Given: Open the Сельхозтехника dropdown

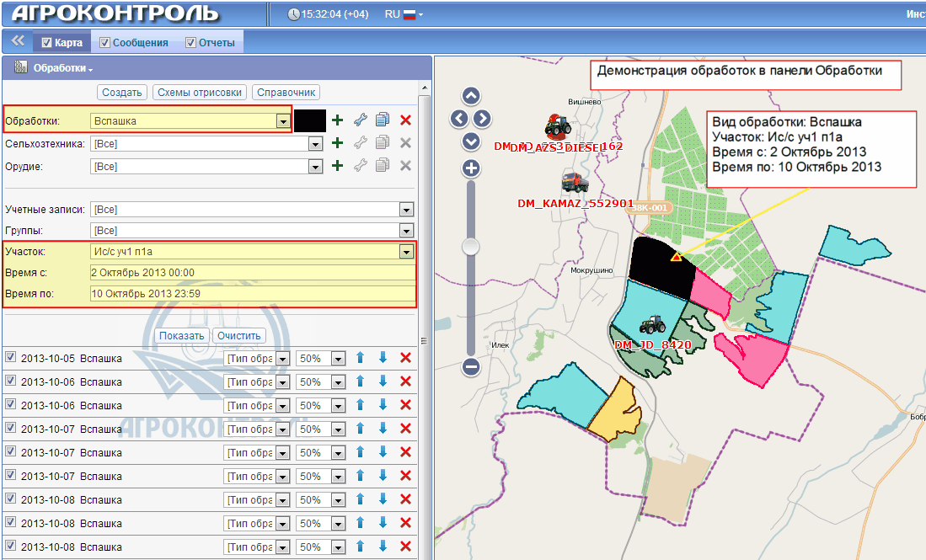Looking at the screenshot, I should [315, 144].
